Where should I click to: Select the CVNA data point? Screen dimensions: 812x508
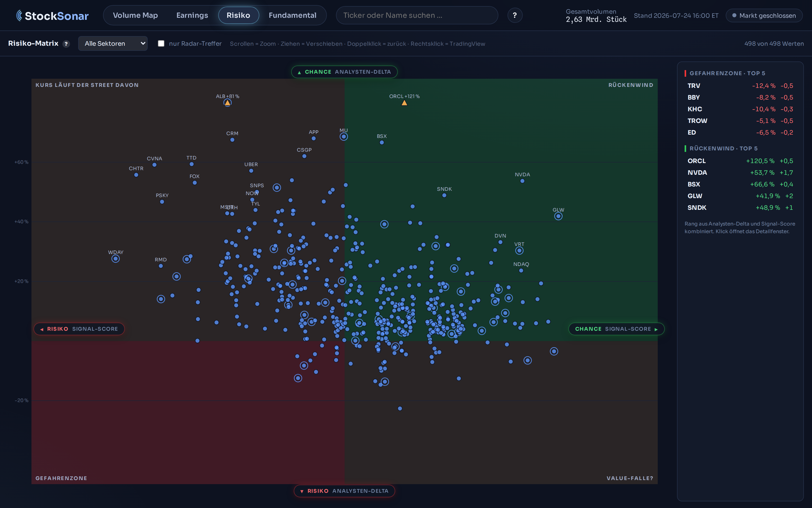coord(154,165)
